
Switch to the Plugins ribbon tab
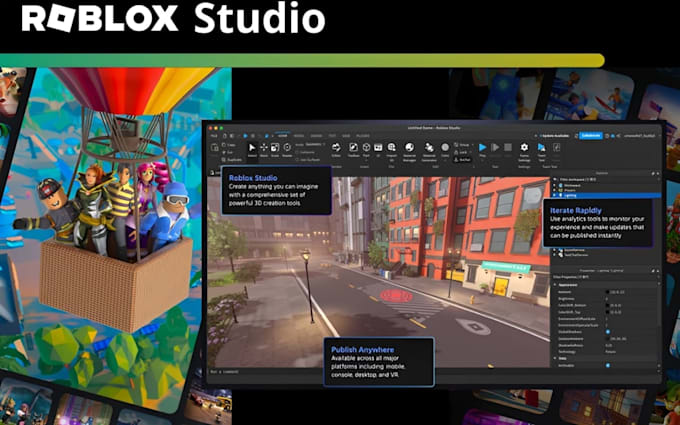point(363,136)
